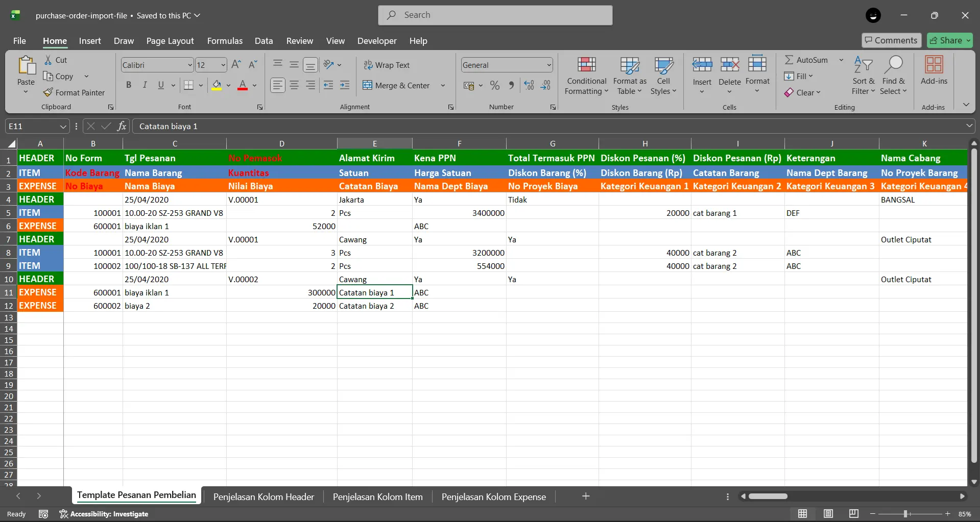The width and height of the screenshot is (980, 522).
Task: Click the Insert Function fx icon
Action: (122, 126)
